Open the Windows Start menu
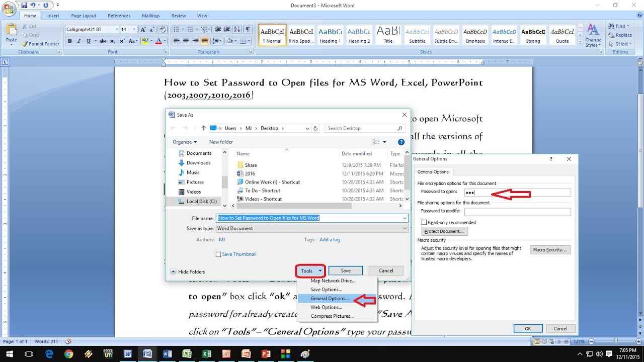The height and width of the screenshot is (362, 644). pyautogui.click(x=10, y=354)
